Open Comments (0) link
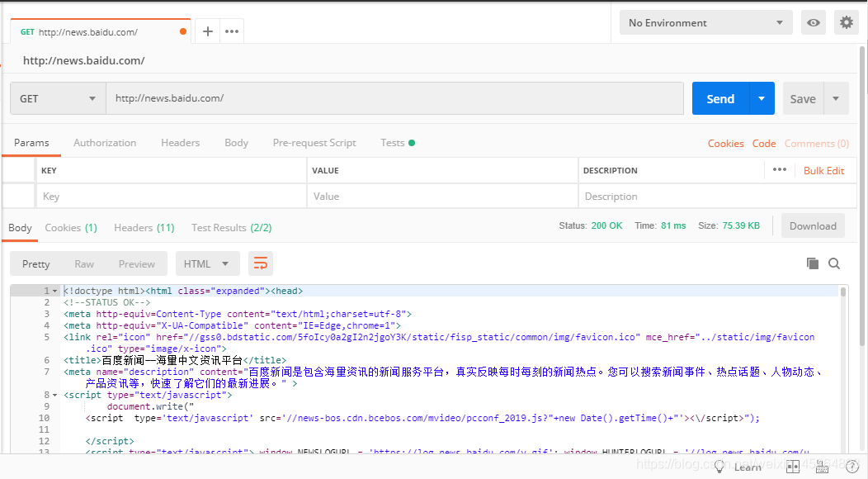Image resolution: width=868 pixels, height=479 pixels. (x=817, y=144)
